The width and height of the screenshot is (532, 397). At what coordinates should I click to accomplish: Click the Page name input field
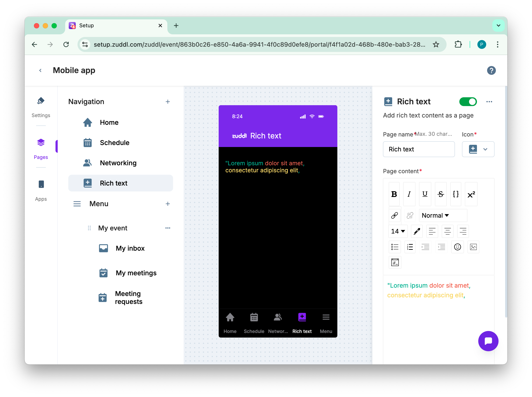coord(419,149)
